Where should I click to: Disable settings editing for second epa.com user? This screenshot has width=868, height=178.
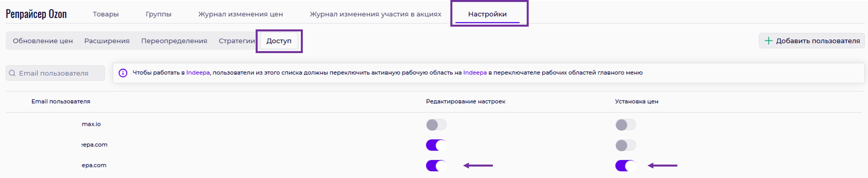(x=436, y=145)
